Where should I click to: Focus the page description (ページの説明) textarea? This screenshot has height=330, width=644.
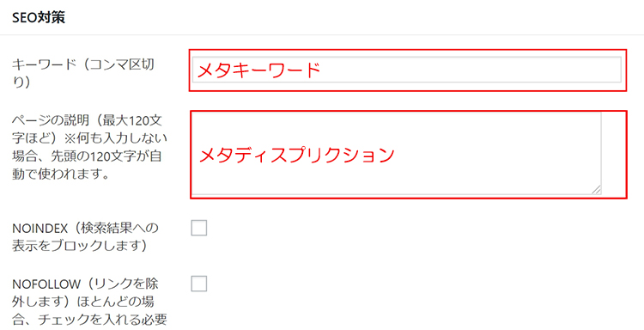pyautogui.click(x=397, y=153)
